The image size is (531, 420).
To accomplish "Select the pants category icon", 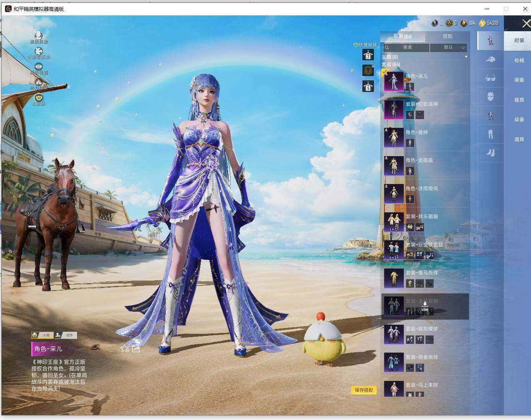I will 491,134.
